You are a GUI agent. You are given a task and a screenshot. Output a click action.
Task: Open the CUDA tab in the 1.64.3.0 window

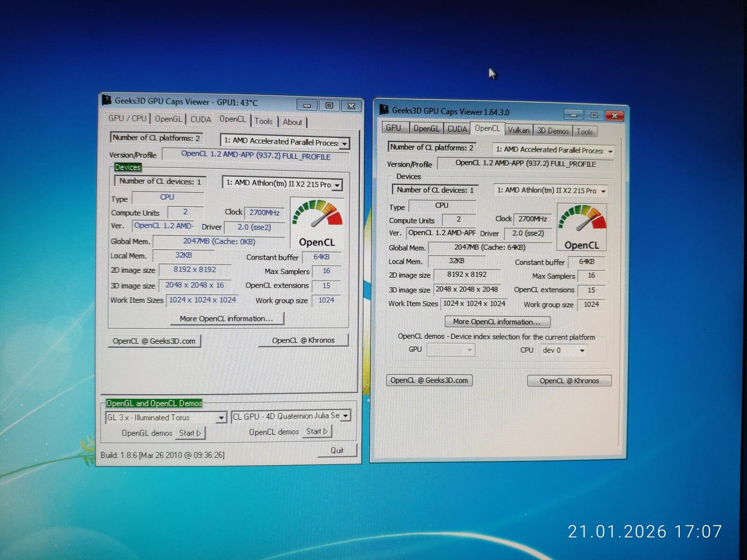click(457, 129)
